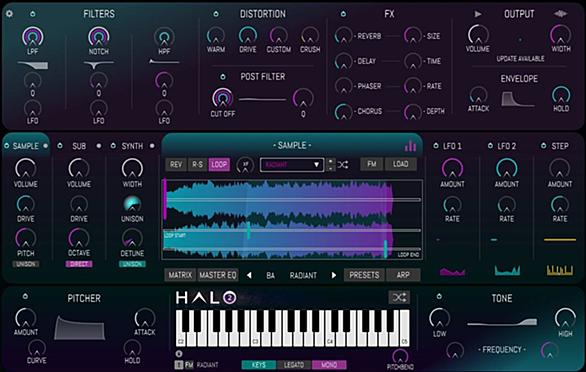Click the Synth Unison glowing knob
The image size is (586, 372).
(x=132, y=204)
